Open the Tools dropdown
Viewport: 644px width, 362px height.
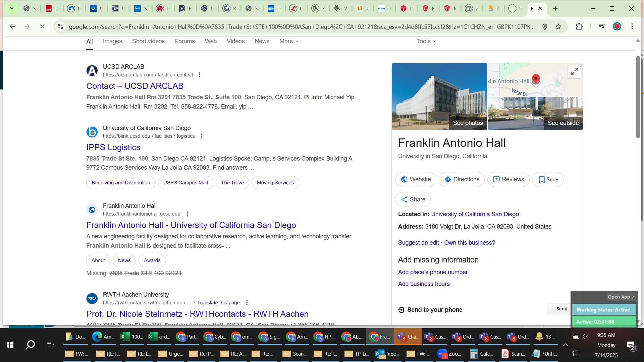tap(426, 41)
